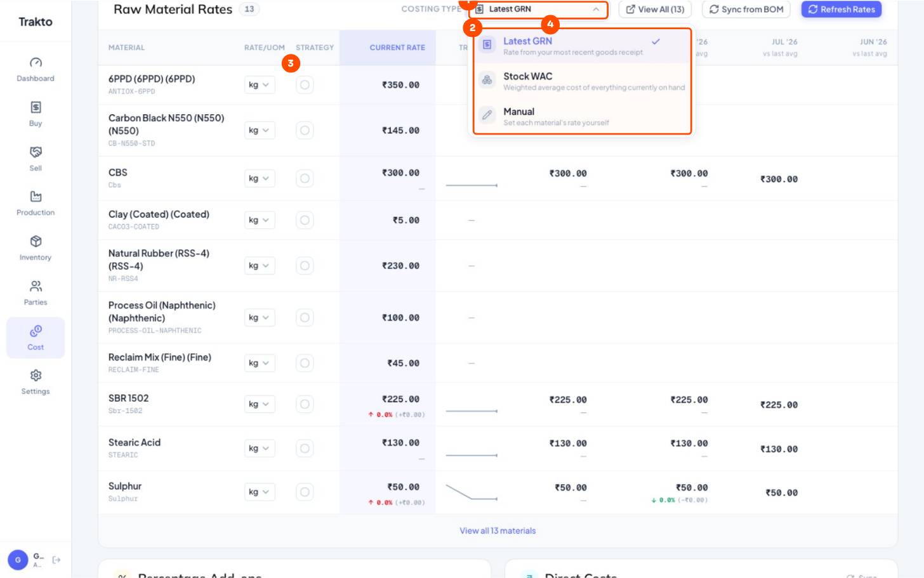
Task: Toggle strategy circle for Clay (Coated)
Action: click(305, 220)
